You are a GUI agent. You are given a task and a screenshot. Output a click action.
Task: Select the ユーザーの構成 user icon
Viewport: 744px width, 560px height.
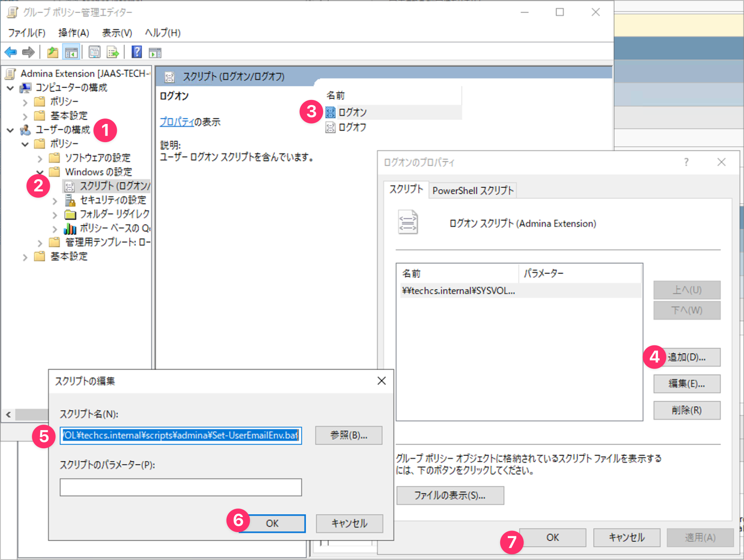pyautogui.click(x=25, y=130)
